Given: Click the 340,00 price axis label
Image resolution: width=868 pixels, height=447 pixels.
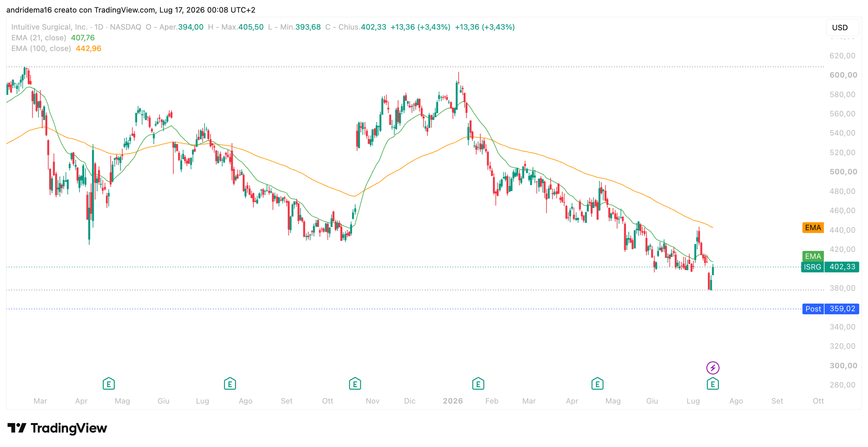Looking at the screenshot, I should tap(842, 327).
